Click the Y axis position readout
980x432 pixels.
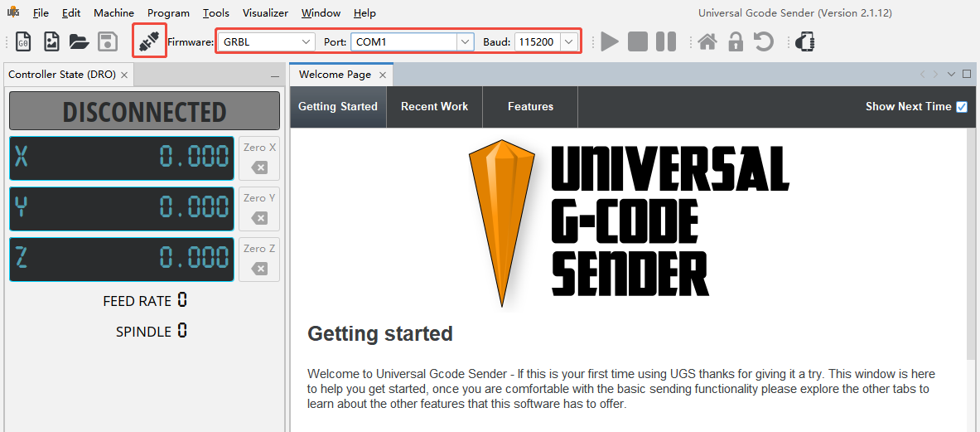coord(122,207)
